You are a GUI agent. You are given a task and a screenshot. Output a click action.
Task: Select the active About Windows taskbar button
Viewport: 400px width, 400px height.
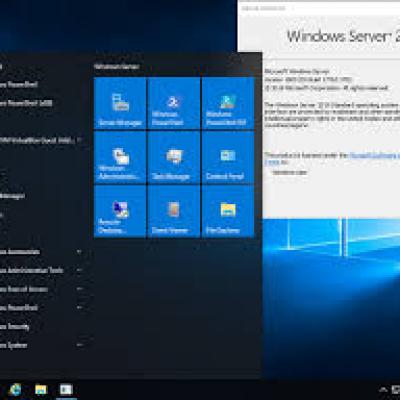pos(66,389)
